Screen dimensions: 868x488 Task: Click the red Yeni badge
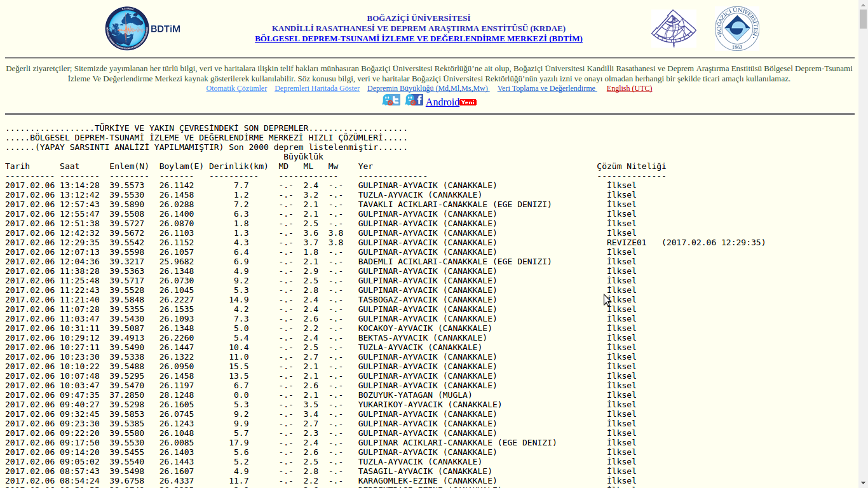coord(468,102)
